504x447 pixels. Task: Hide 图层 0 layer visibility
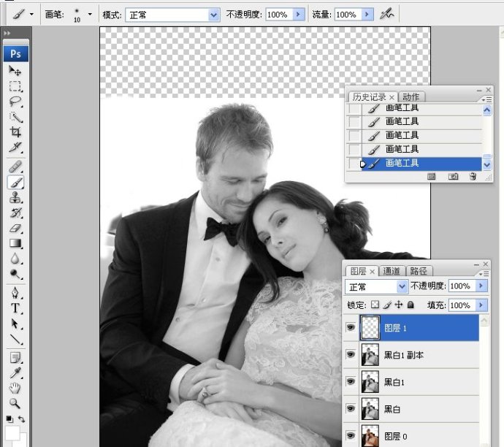[x=351, y=435]
